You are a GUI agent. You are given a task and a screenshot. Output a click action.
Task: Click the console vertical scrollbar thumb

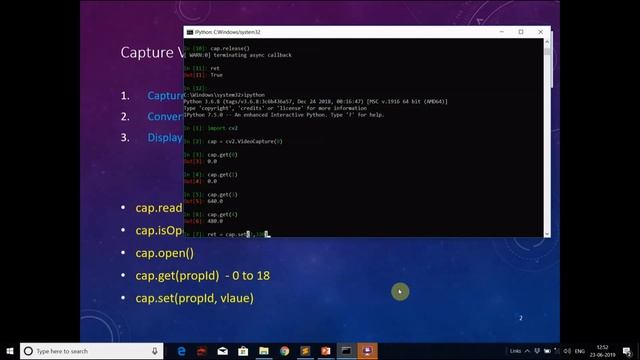[x=547, y=52]
